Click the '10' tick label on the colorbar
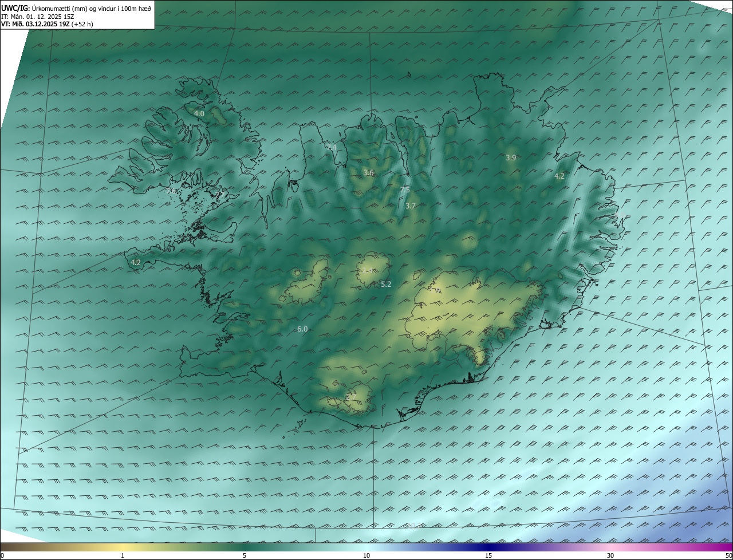Image resolution: width=733 pixels, height=560 pixels. [x=366, y=555]
